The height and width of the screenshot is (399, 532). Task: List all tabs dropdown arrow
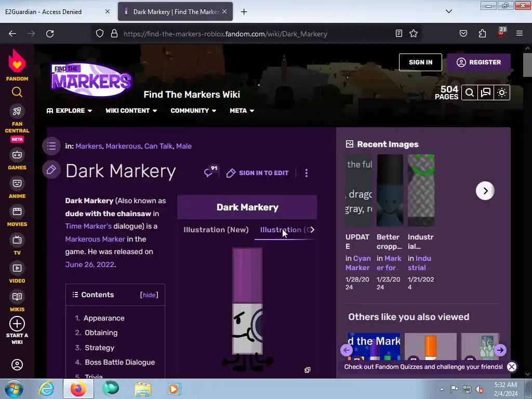point(448,11)
